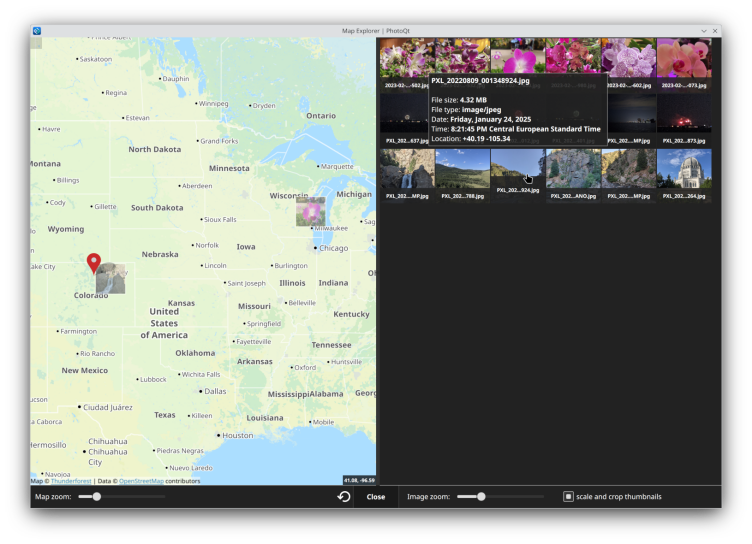Click the PhotoQt app icon in title bar

pos(37,31)
